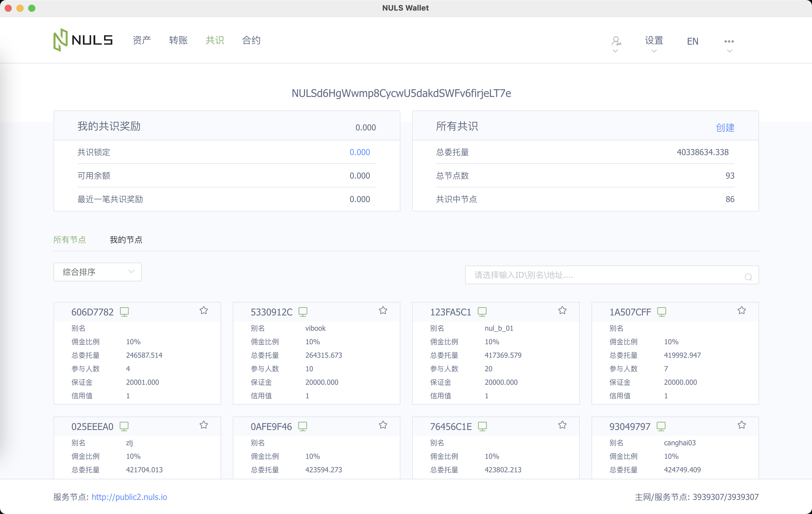
Task: Switch to the 所有节点 tab
Action: [69, 239]
